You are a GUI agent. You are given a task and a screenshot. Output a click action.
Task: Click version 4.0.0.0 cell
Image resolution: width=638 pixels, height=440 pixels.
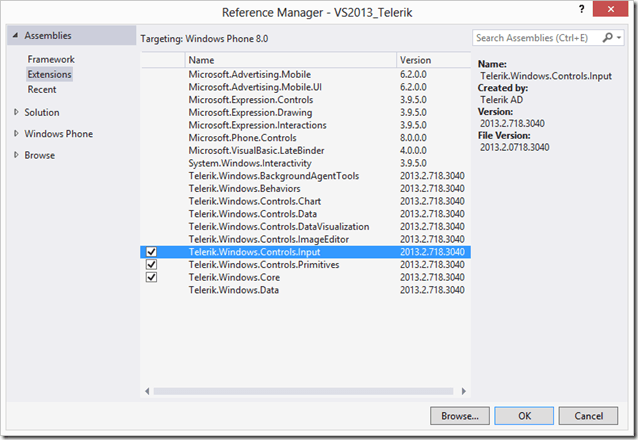413,151
